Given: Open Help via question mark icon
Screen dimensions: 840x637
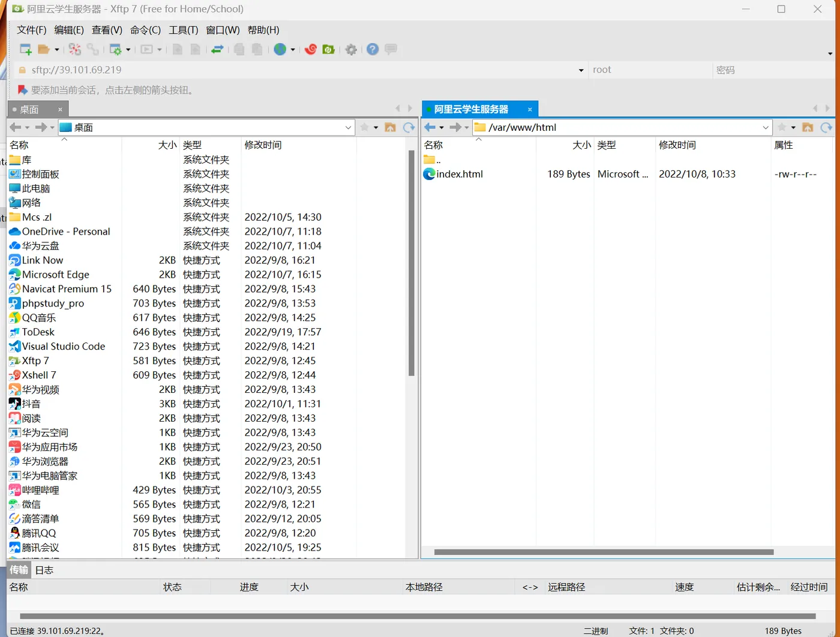Looking at the screenshot, I should [373, 49].
